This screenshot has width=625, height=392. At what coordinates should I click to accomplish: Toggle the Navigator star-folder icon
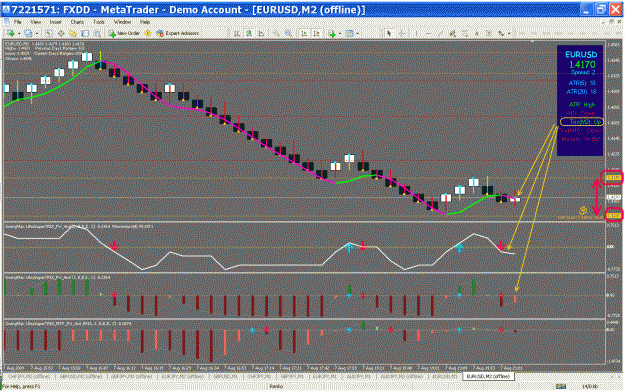coord(73,33)
